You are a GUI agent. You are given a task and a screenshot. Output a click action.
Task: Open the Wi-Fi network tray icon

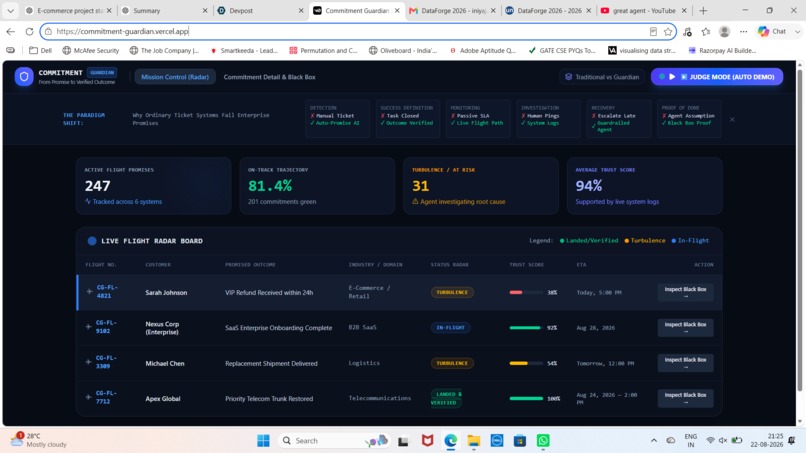[x=710, y=441]
